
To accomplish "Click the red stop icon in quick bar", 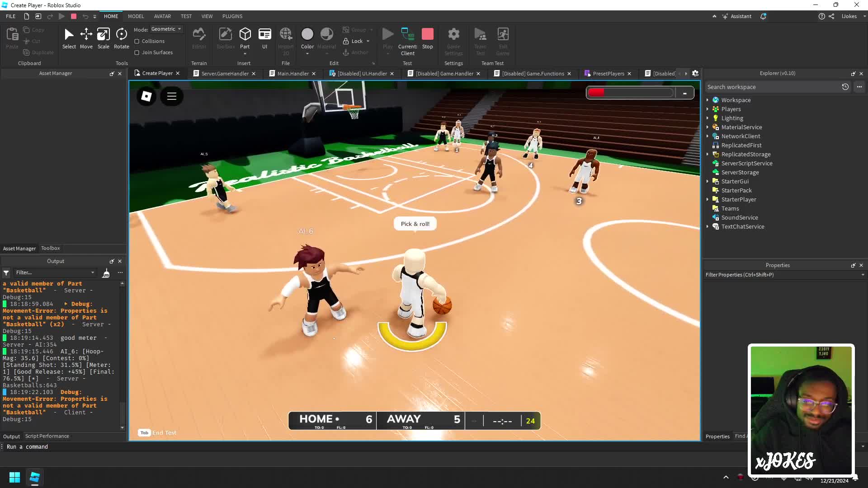I will pos(74,16).
